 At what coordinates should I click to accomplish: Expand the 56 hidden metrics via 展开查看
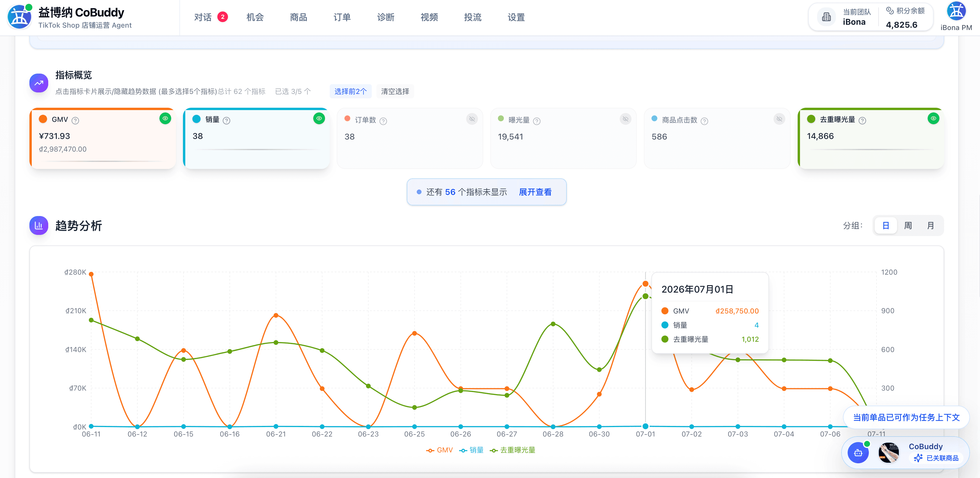pos(535,192)
